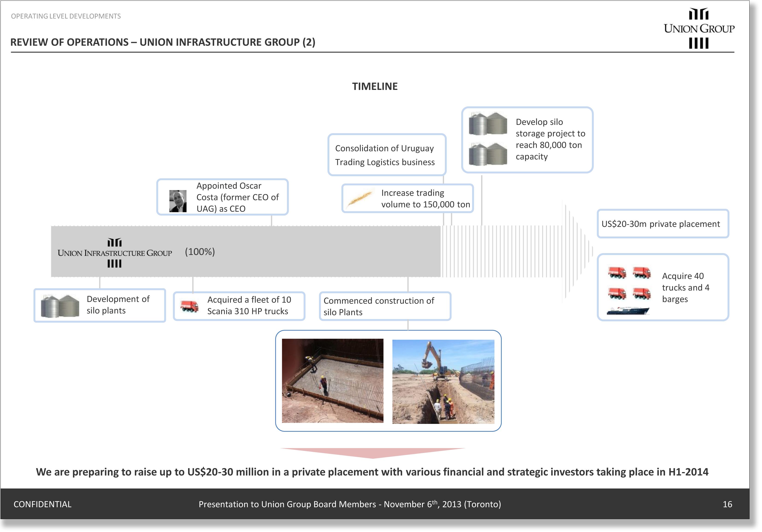
Task: Click Consolidation of Uruguay Trading Logistics business
Action: point(385,155)
